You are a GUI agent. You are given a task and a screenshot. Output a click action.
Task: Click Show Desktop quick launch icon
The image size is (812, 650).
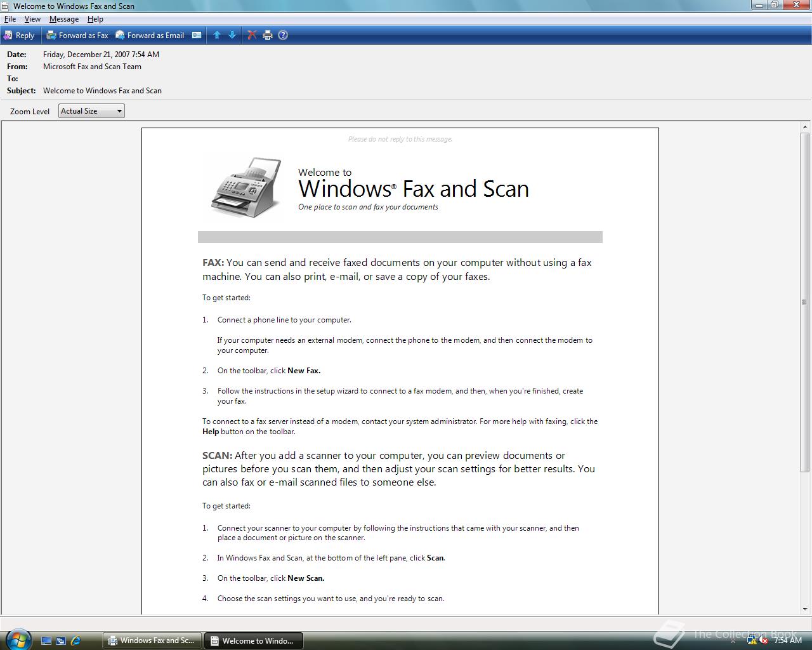[46, 641]
